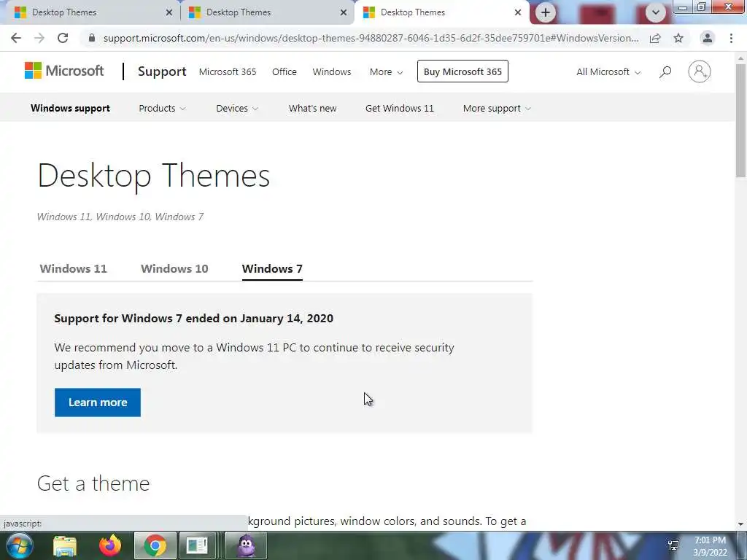The image size is (747, 560).
Task: Click the address bar URL
Action: (x=371, y=38)
